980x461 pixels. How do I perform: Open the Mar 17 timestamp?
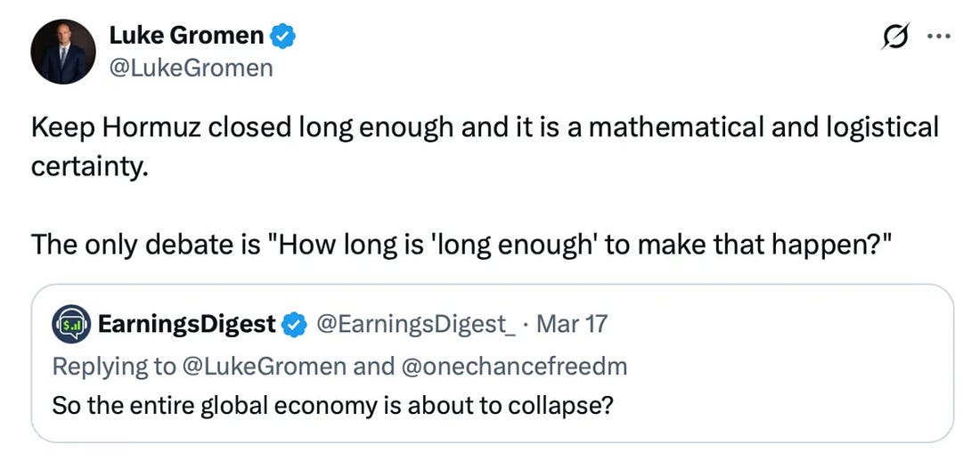click(x=574, y=325)
